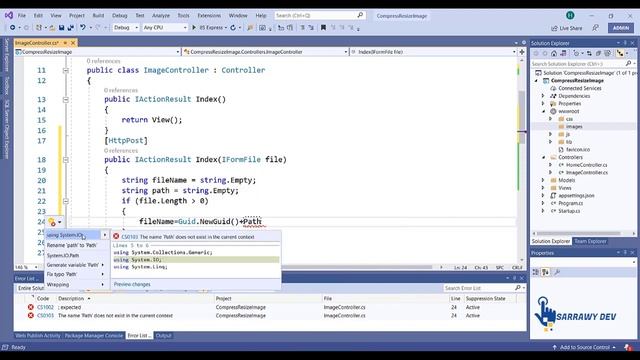This screenshot has height=360, width=640.
Task: Click the CS0103 link in the quick action preview
Action: (x=130, y=237)
